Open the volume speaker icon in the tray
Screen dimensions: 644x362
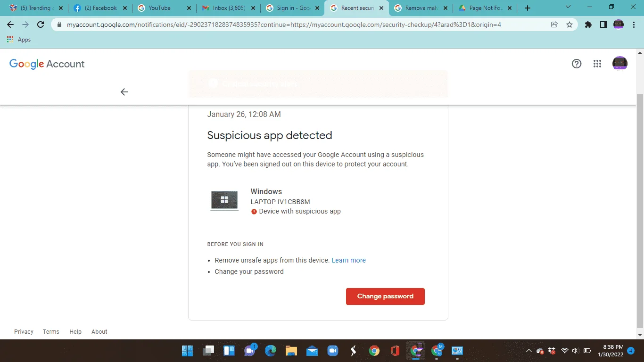(x=575, y=351)
